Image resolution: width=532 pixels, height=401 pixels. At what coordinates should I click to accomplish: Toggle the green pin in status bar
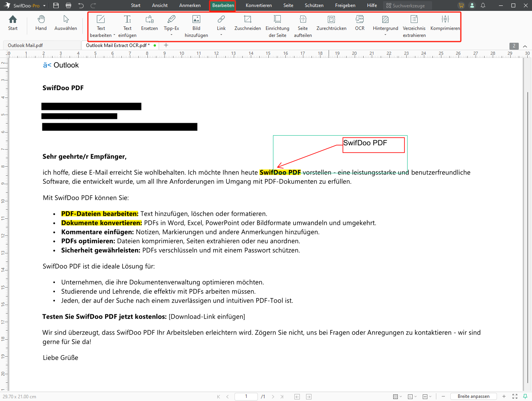pyautogui.click(x=525, y=396)
